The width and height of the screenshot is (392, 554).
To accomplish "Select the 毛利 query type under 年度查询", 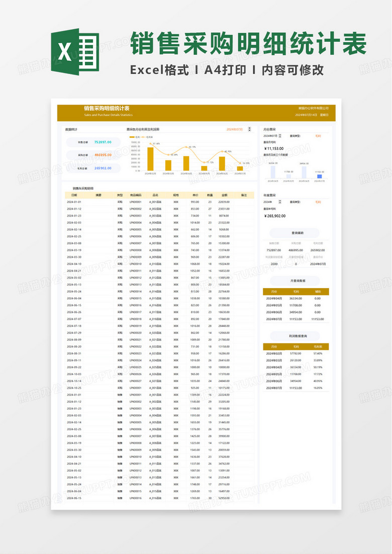I will pos(318,202).
